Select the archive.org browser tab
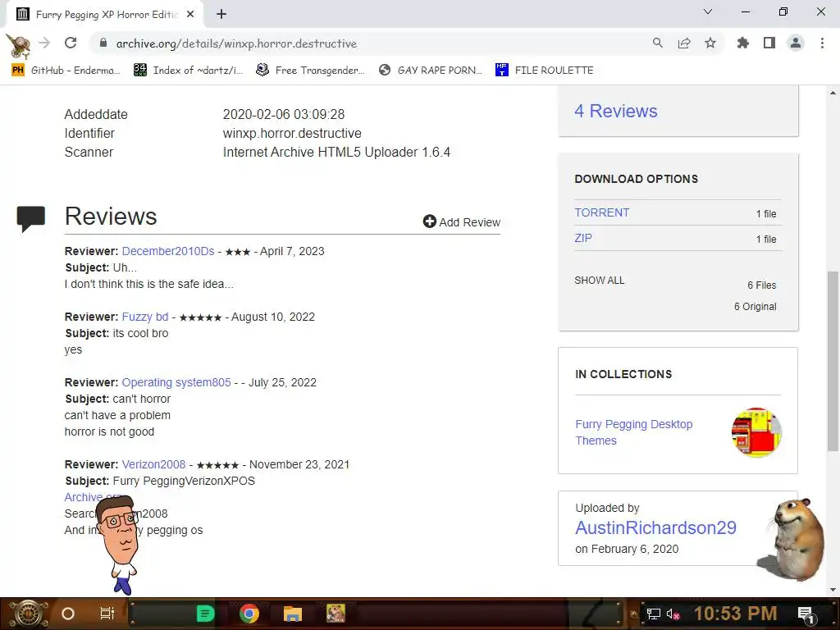Image resolution: width=840 pixels, height=630 pixels. pos(104,15)
